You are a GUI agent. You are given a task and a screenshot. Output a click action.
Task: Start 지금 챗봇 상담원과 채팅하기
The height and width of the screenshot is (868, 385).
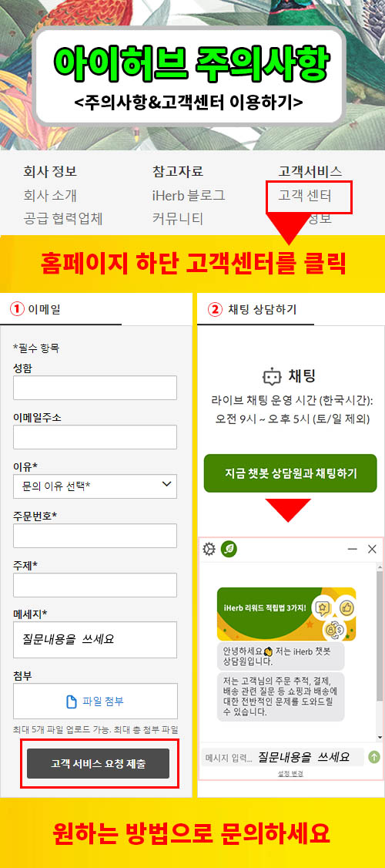coord(290,473)
